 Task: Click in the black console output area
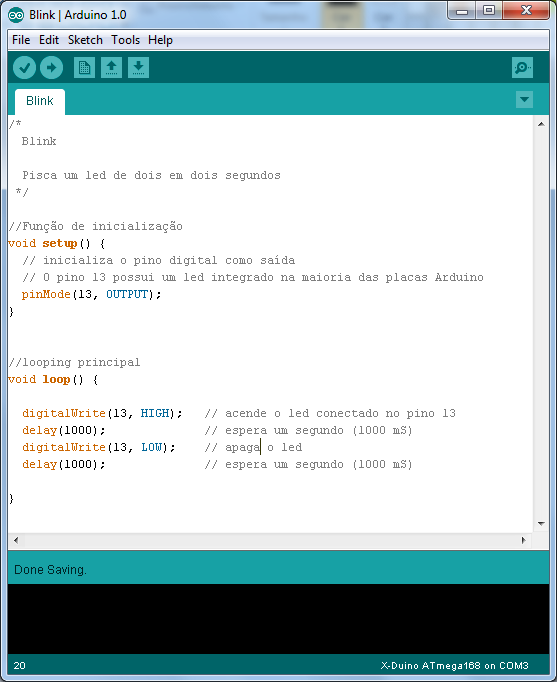coord(278,618)
